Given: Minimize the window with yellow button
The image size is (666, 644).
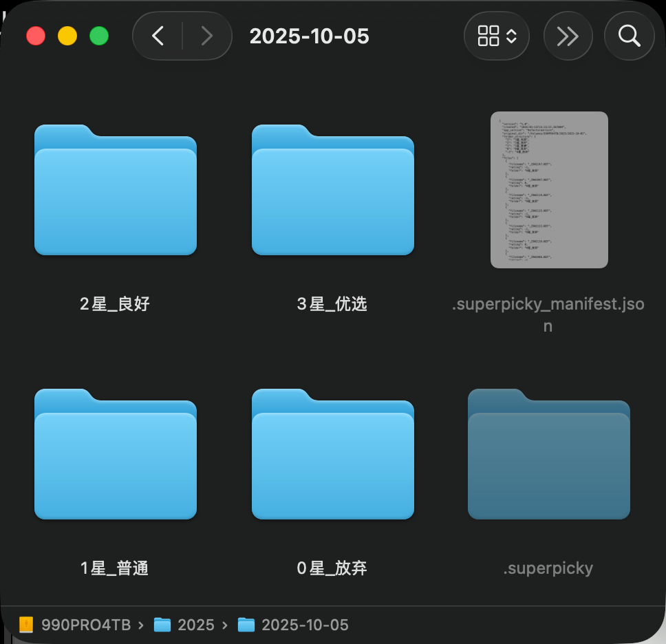Looking at the screenshot, I should 67,36.
